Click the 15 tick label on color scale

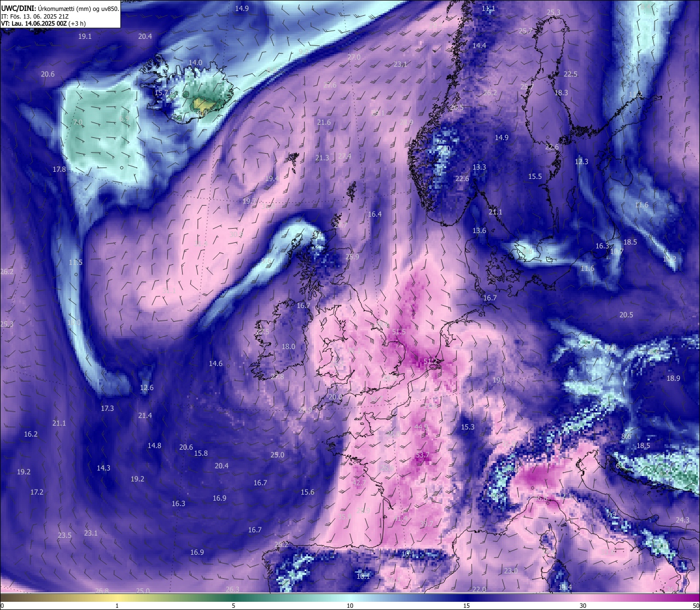click(x=466, y=606)
